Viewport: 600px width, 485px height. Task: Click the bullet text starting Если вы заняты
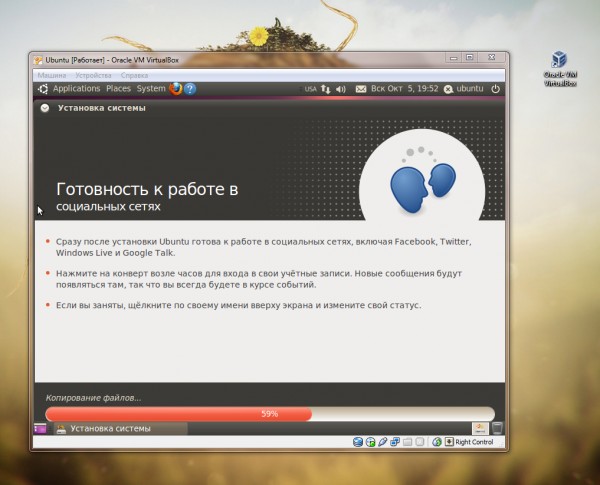click(238, 305)
